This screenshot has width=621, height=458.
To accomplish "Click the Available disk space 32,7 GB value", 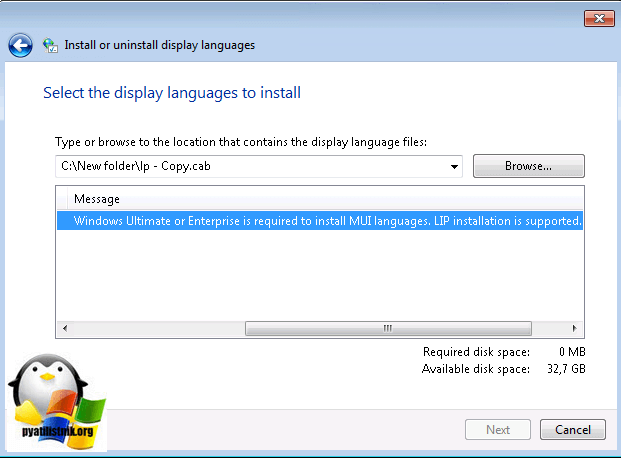I will pyautogui.click(x=566, y=369).
